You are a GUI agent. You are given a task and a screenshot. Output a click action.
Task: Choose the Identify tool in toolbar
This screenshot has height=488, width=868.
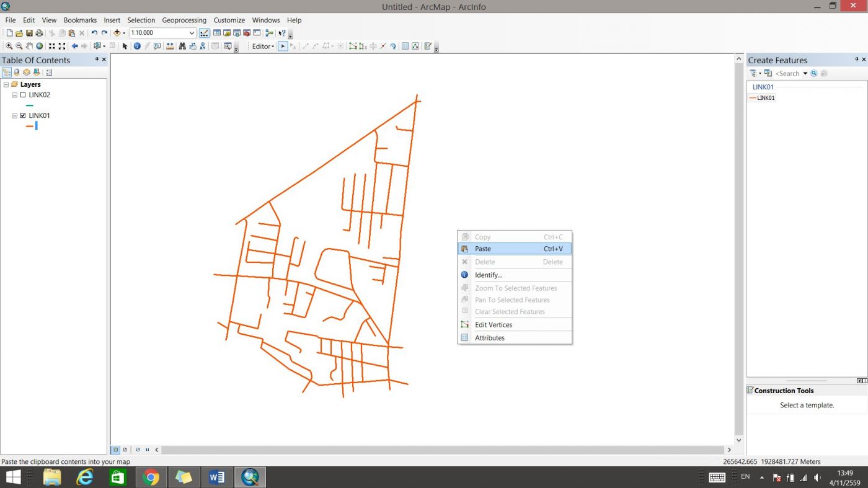click(x=137, y=47)
